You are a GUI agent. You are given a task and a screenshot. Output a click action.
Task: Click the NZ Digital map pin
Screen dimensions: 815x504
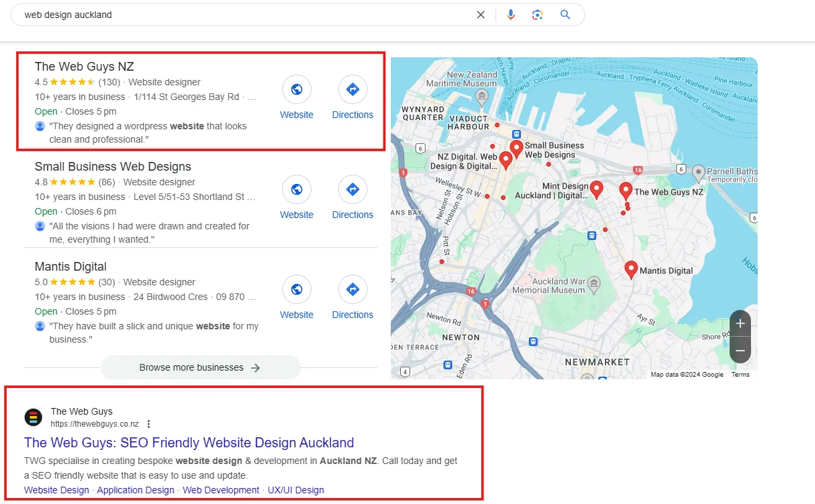click(x=506, y=160)
